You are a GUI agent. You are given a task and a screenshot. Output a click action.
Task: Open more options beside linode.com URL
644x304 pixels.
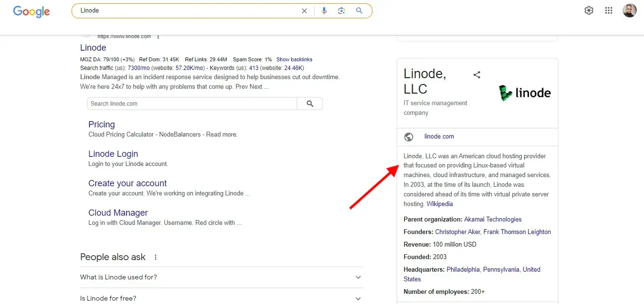158,36
